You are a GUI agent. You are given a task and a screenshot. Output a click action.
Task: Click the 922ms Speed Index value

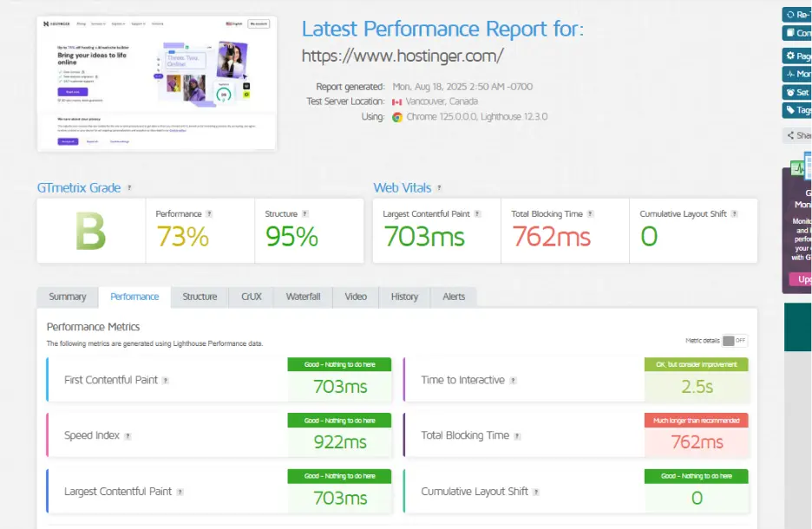coord(340,442)
